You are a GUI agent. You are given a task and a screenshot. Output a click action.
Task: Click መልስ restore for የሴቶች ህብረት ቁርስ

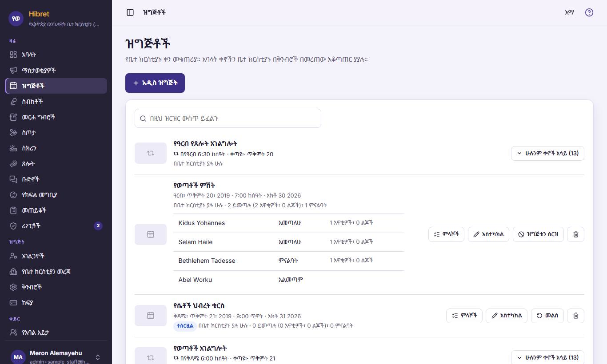point(547,316)
